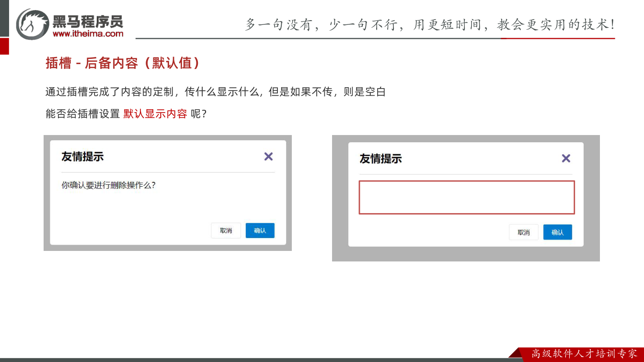
Task: Click heading 插槽 - 后备内容（默认值）
Action: point(123,63)
